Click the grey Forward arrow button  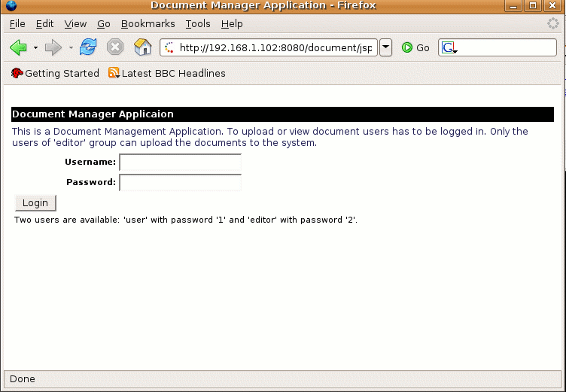pyautogui.click(x=53, y=47)
